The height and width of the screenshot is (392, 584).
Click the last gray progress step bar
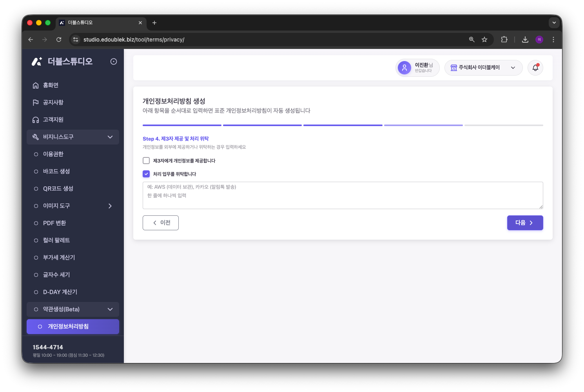point(504,125)
